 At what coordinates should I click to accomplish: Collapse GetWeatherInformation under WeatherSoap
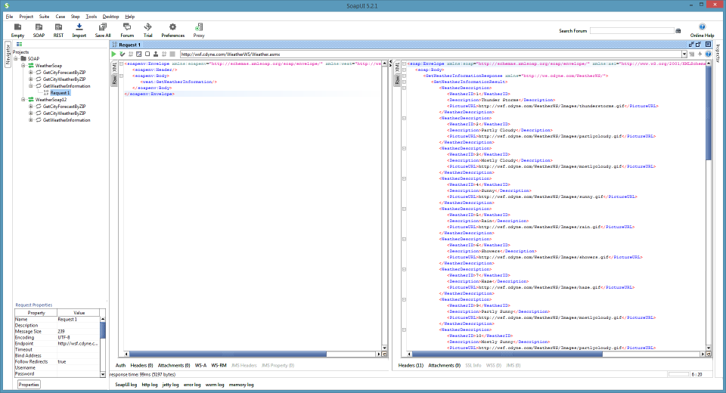coord(31,86)
